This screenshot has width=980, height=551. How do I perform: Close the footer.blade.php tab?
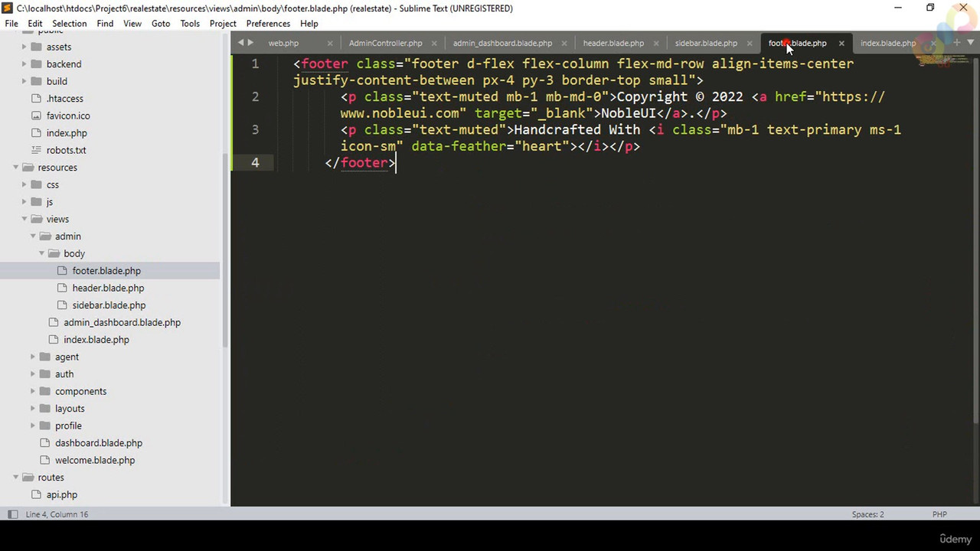841,43
